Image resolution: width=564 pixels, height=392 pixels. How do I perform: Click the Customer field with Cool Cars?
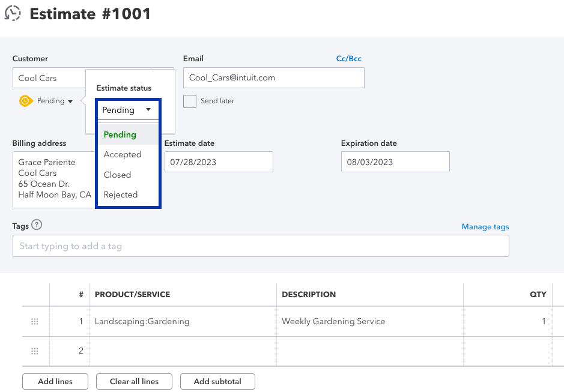click(49, 78)
